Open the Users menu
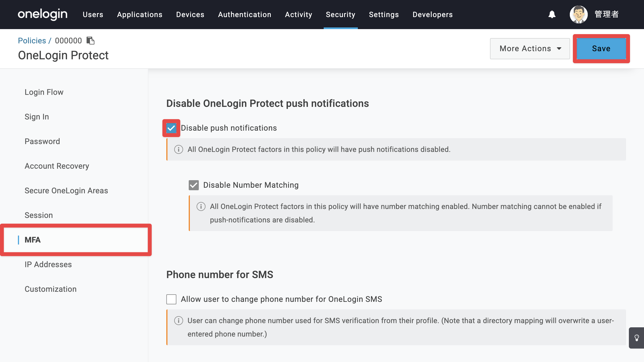This screenshot has height=362, width=644. tap(93, 15)
